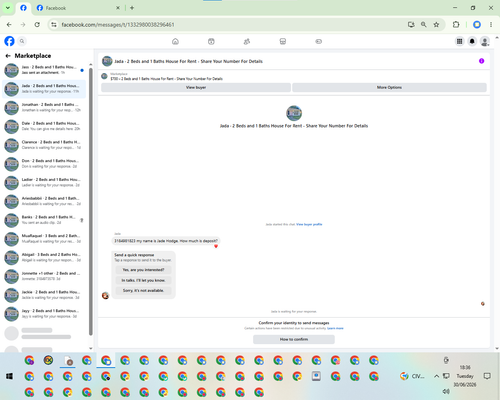The image size is (500, 400).
Task: Open the Learn more link
Action: [x=335, y=328]
